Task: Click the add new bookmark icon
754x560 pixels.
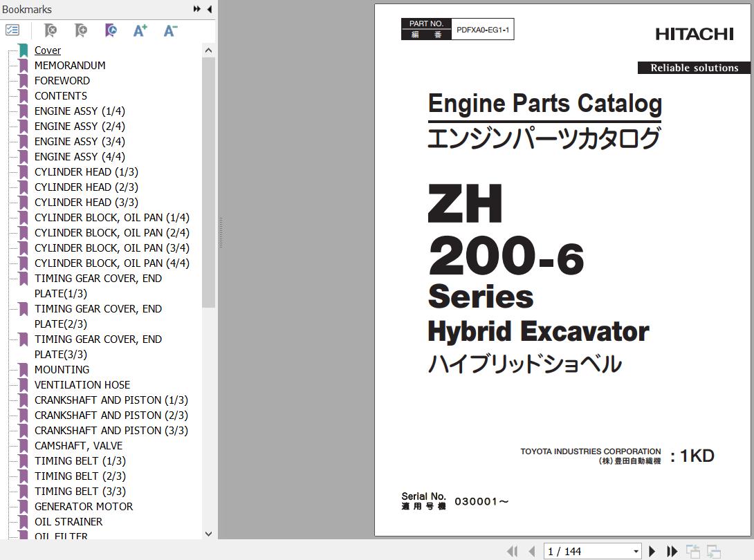Action: click(x=81, y=30)
